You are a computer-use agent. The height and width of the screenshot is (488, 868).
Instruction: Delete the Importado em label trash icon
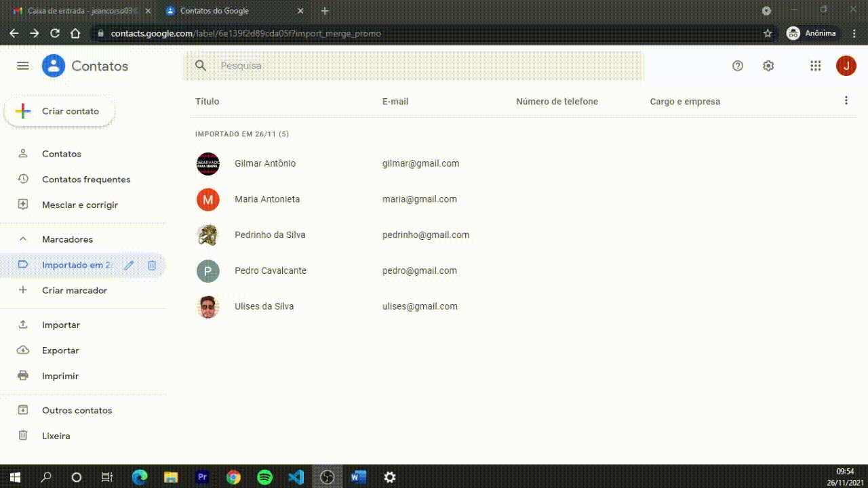[x=152, y=265]
